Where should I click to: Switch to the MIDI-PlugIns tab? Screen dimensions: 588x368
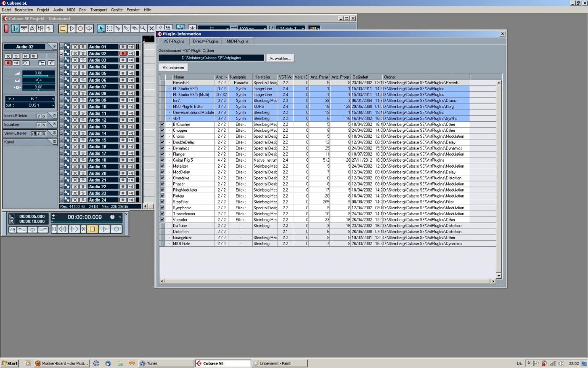(x=238, y=41)
